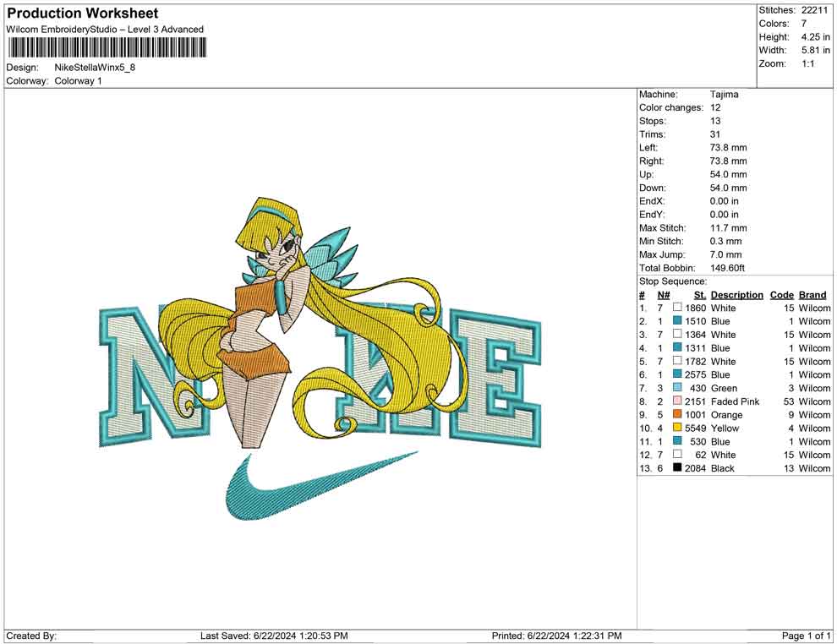Screen dimensions: 837x644
Task: Select the Zoom value '1:1'
Action: coord(807,63)
